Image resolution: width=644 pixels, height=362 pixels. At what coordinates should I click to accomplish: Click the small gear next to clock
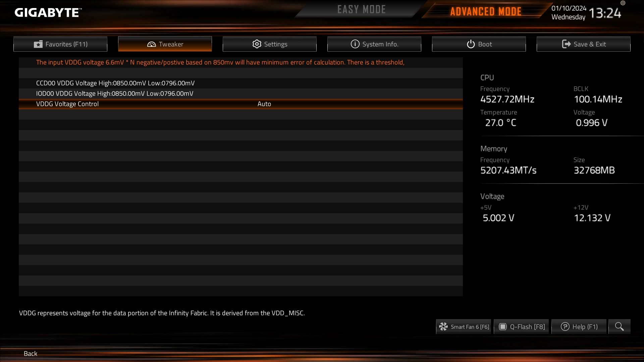[x=623, y=3]
